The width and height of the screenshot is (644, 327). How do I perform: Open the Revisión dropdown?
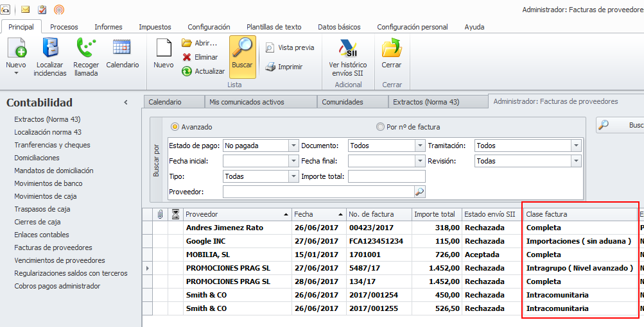pyautogui.click(x=575, y=161)
